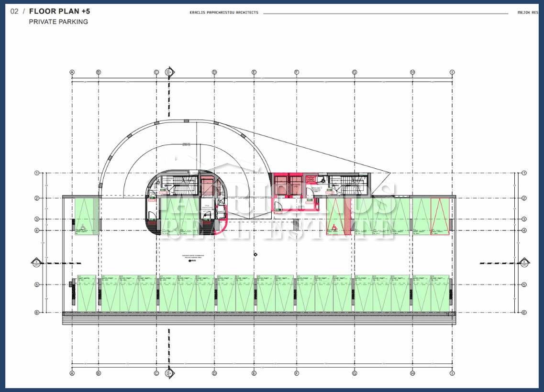Click grid bubble A in the top row

[x=72, y=72]
